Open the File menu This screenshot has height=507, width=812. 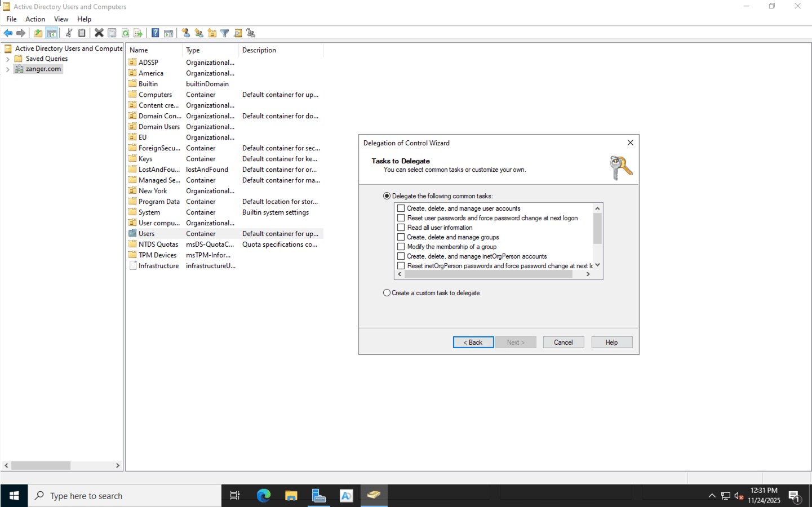tap(11, 19)
